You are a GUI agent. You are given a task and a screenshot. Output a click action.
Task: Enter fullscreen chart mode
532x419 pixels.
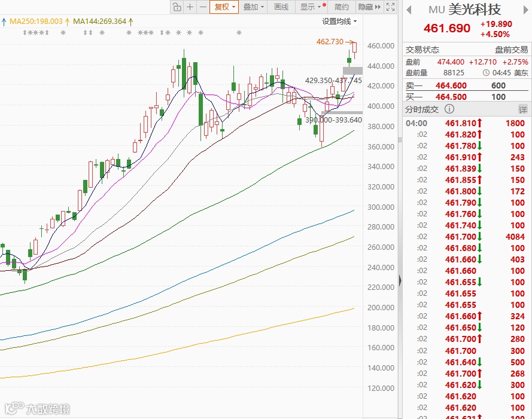click(x=391, y=7)
